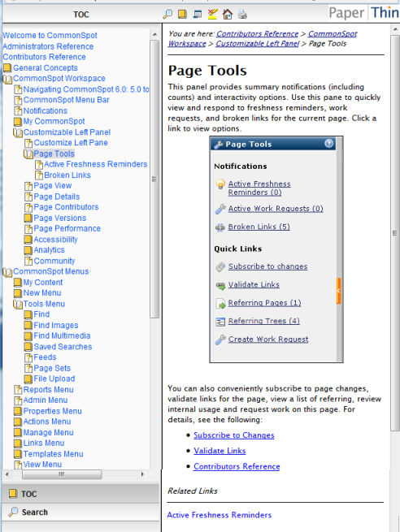Click the wrench icon beside Active Work Requests
Image resolution: width=400 pixels, height=532 pixels.
(x=220, y=209)
